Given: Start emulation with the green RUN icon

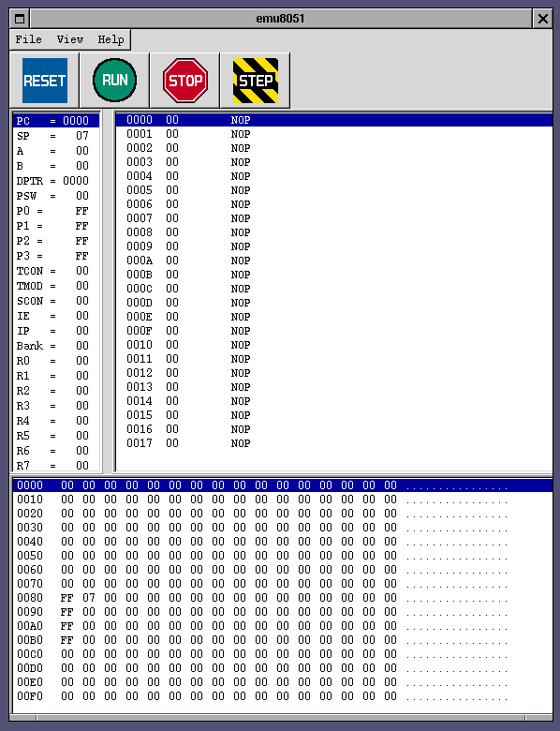Looking at the screenshot, I should point(114,81).
